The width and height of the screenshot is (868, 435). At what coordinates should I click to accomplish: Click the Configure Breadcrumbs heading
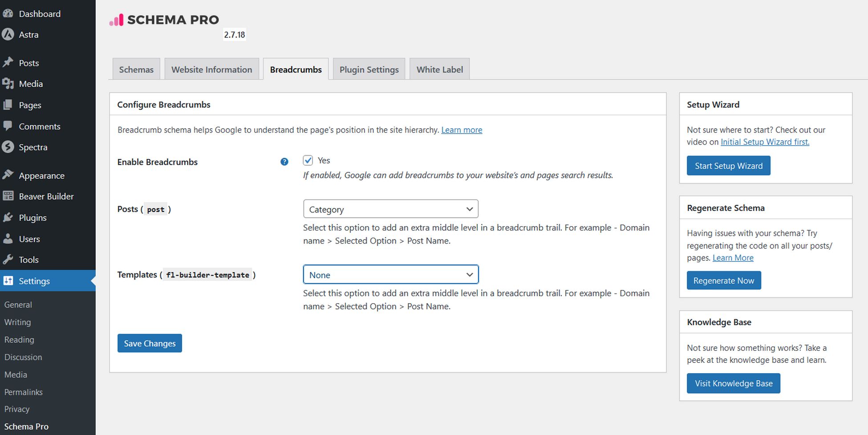pos(164,104)
